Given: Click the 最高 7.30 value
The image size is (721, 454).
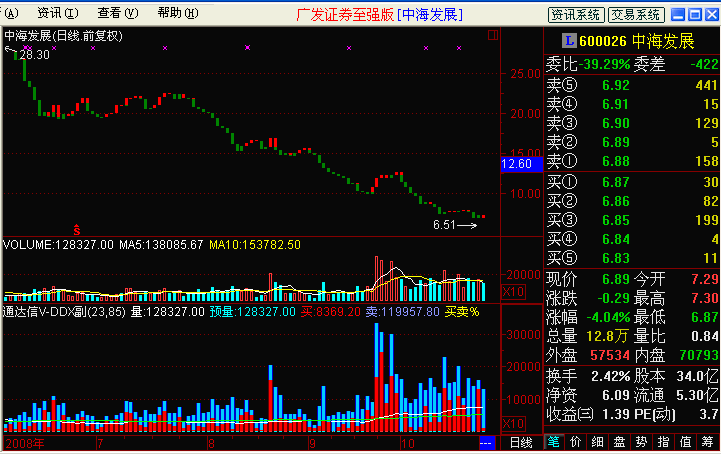Looking at the screenshot, I should pyautogui.click(x=705, y=298).
